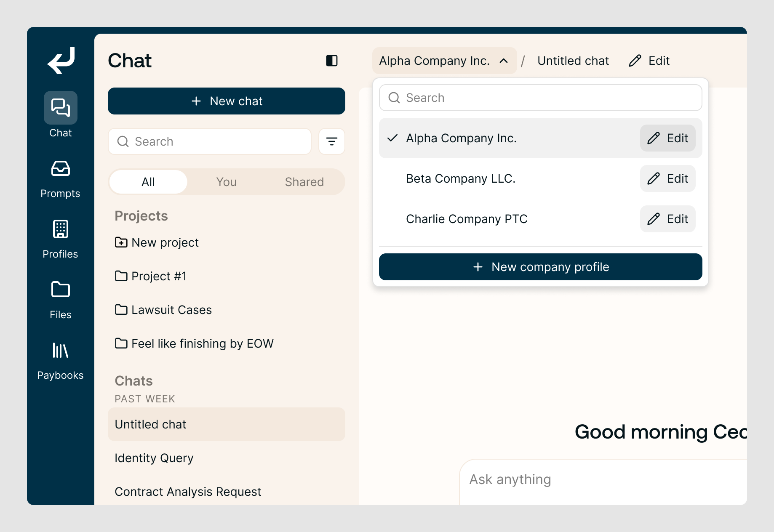The height and width of the screenshot is (532, 774).
Task: Open the Files folder icon
Action: [61, 290]
